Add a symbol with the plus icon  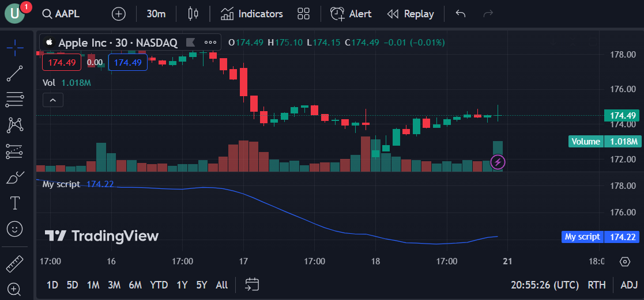[x=119, y=14]
